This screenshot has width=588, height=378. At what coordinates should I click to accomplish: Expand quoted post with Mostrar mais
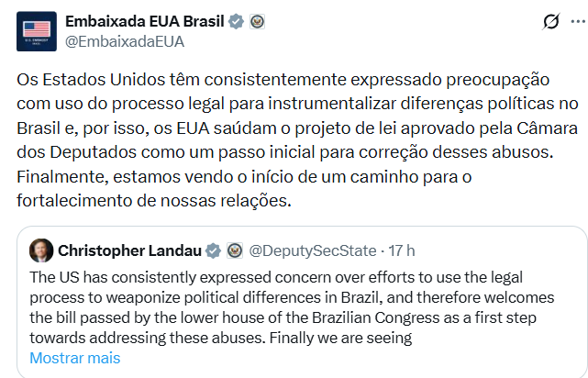(75, 358)
